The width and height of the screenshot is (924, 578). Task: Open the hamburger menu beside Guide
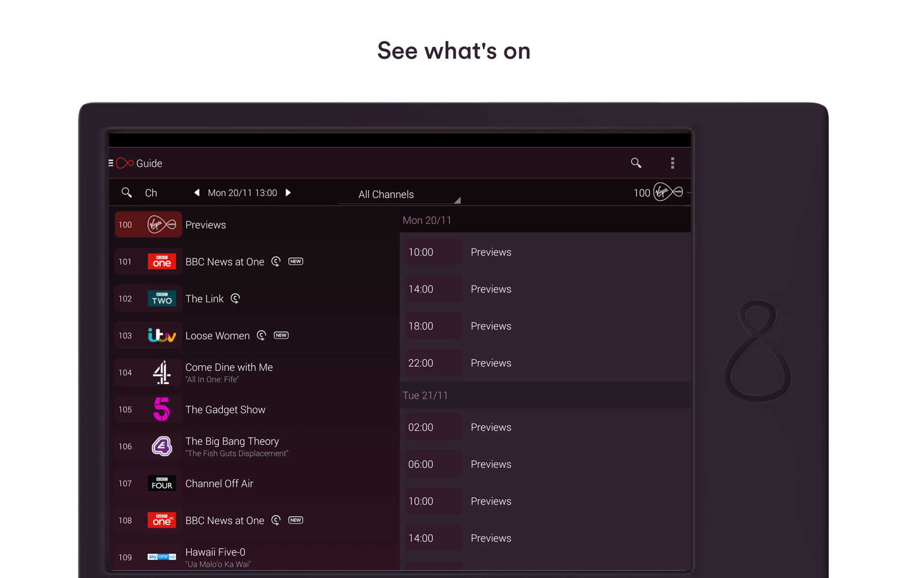coord(111,163)
